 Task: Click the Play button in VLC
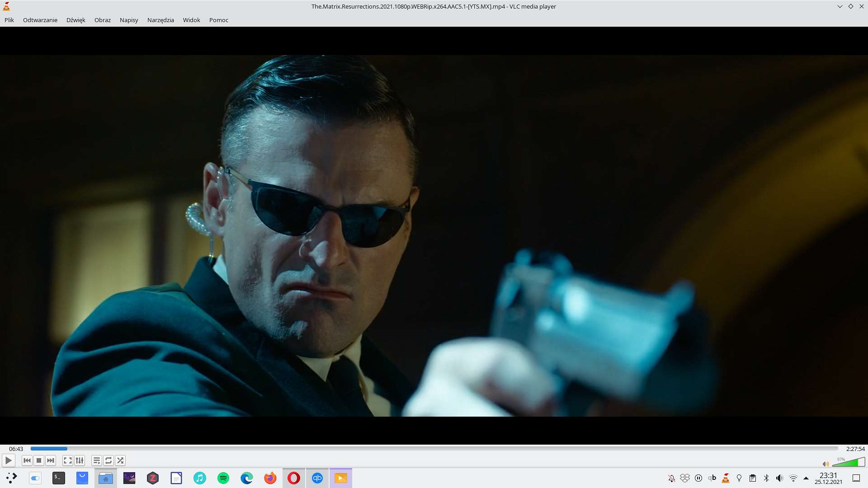tap(9, 460)
